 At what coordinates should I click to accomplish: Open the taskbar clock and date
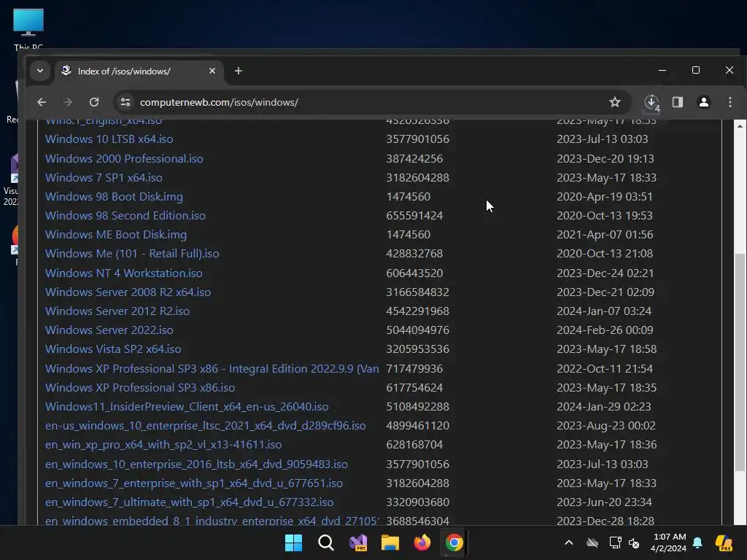tap(668, 542)
